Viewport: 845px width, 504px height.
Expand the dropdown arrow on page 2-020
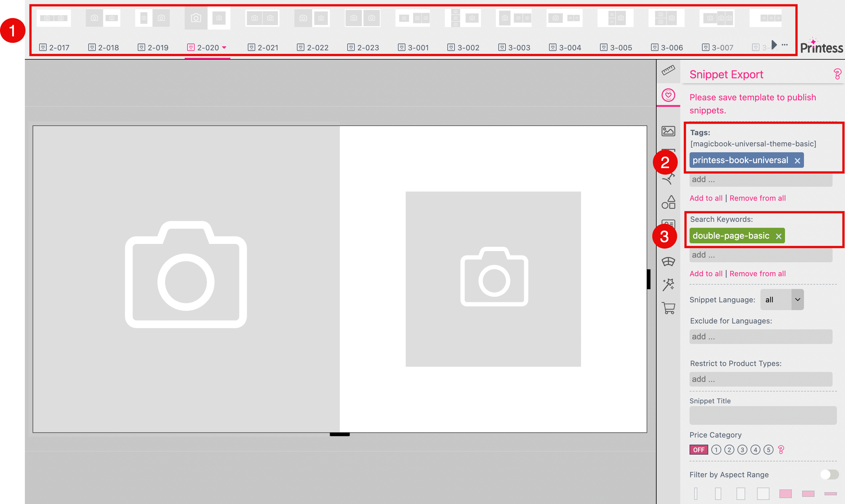tap(224, 48)
